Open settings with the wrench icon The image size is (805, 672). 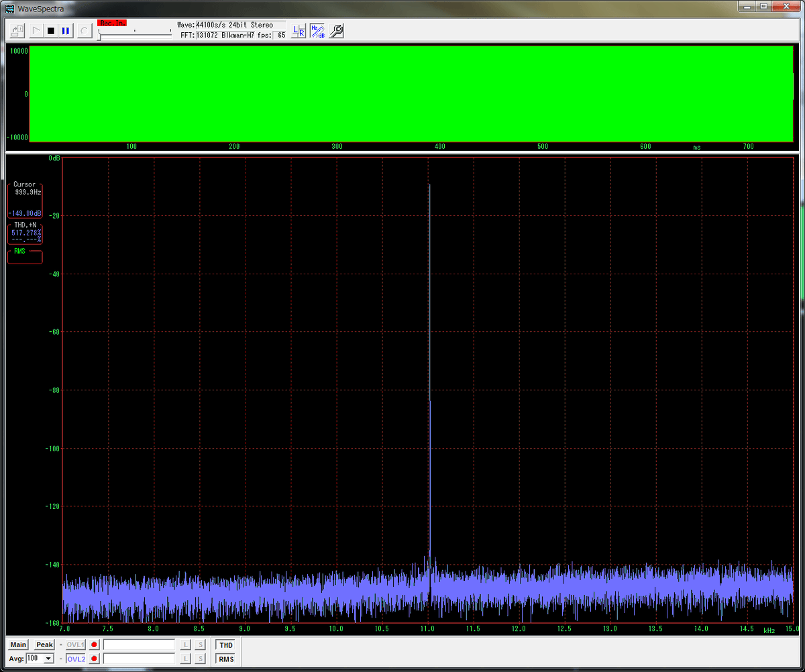(336, 31)
